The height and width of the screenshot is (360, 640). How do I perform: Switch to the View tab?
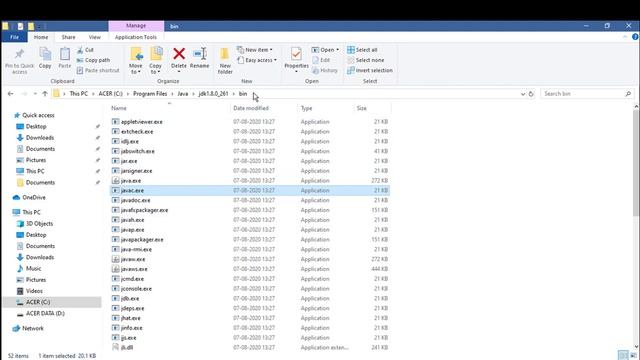point(94,37)
